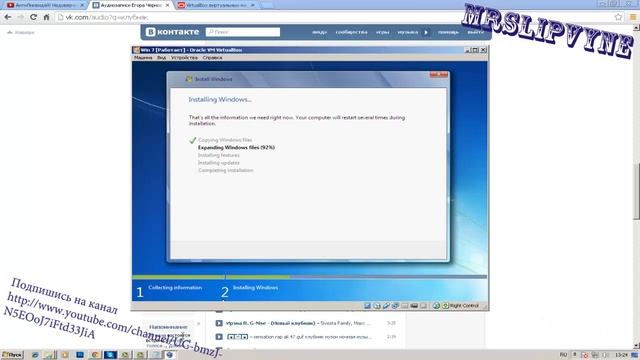Click VirtualBox hard disk activity indicator

[367, 306]
